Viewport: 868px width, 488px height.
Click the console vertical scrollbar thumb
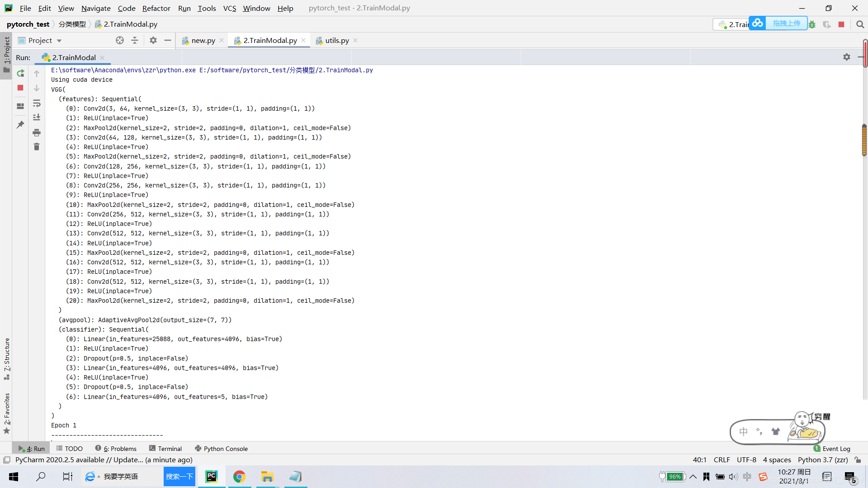[864, 140]
